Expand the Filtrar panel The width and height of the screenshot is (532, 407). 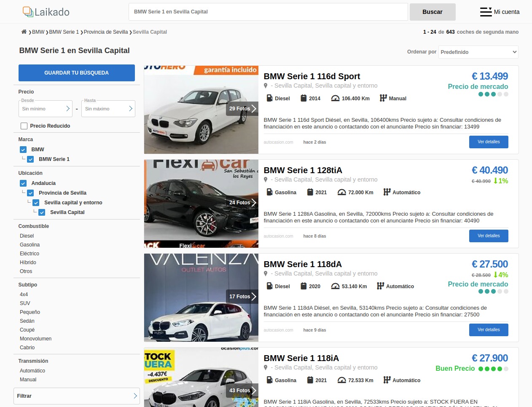pyautogui.click(x=77, y=396)
